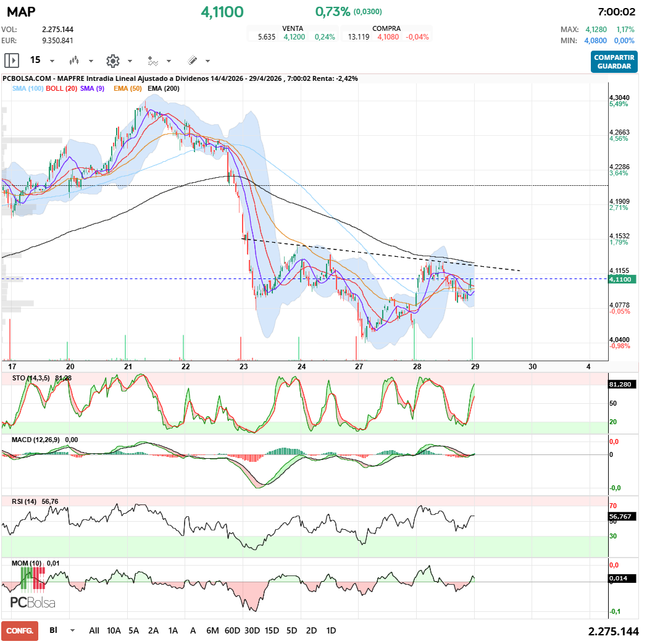Image resolution: width=647 pixels, height=644 pixels.
Task: Click the STO (14,3,5) indicator label
Action: (x=31, y=378)
